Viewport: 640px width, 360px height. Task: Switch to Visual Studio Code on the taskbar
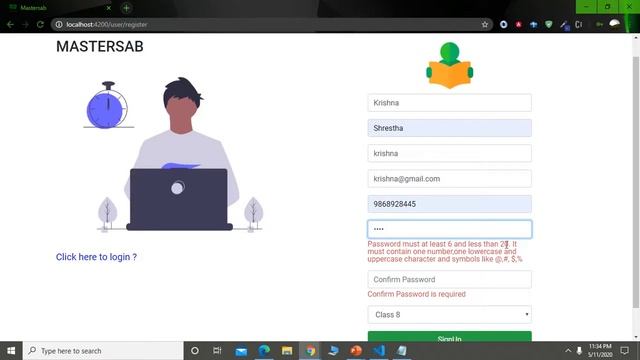(379, 351)
